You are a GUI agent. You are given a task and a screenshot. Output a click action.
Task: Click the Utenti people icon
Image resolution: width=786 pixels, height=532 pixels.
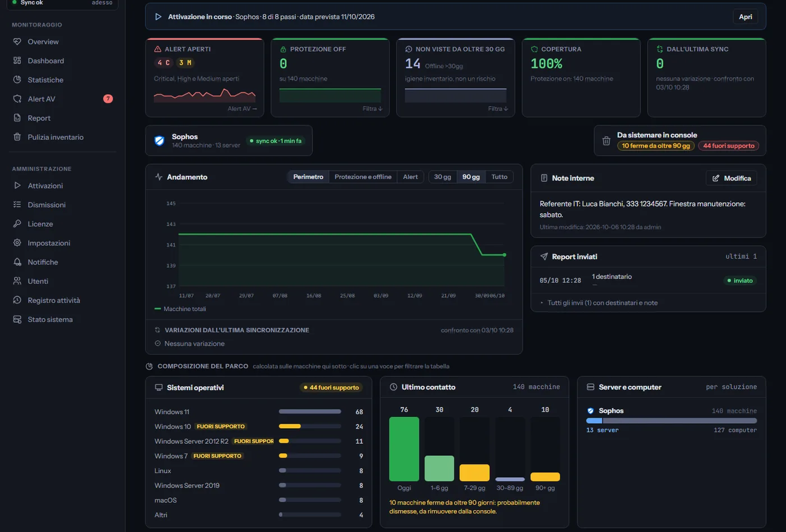17,281
